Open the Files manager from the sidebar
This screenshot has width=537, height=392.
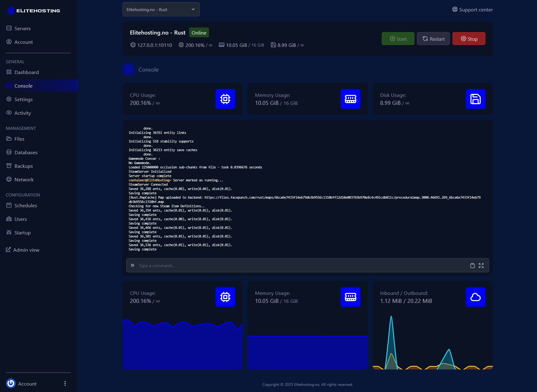click(19, 139)
